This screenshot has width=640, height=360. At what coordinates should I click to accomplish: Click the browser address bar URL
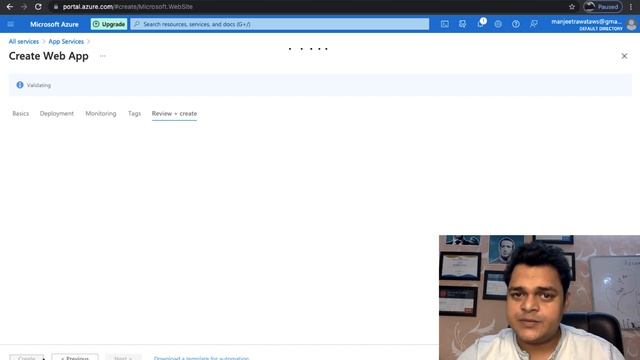[x=127, y=7]
